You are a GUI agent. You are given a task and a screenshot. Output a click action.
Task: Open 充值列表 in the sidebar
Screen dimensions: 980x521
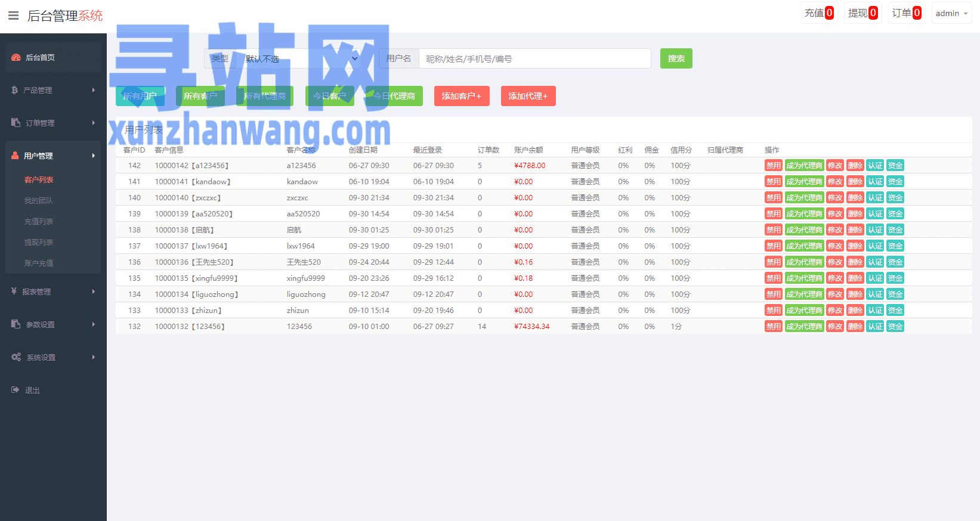click(39, 221)
